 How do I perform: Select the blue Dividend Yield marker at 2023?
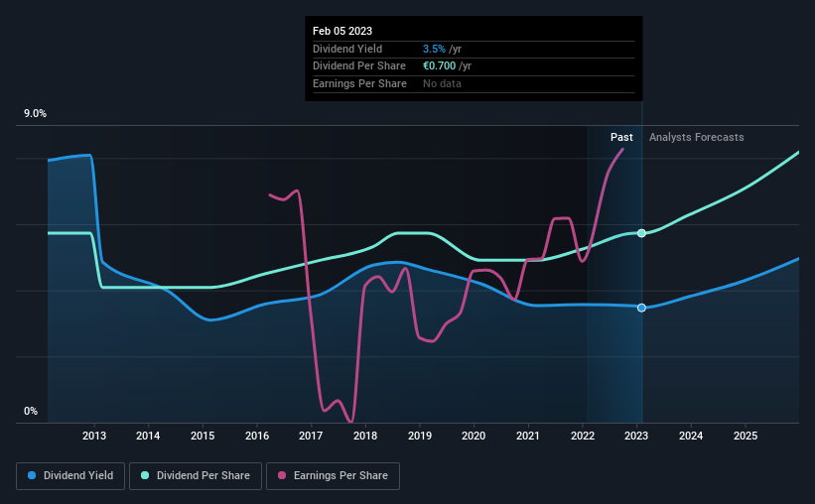[x=641, y=308]
